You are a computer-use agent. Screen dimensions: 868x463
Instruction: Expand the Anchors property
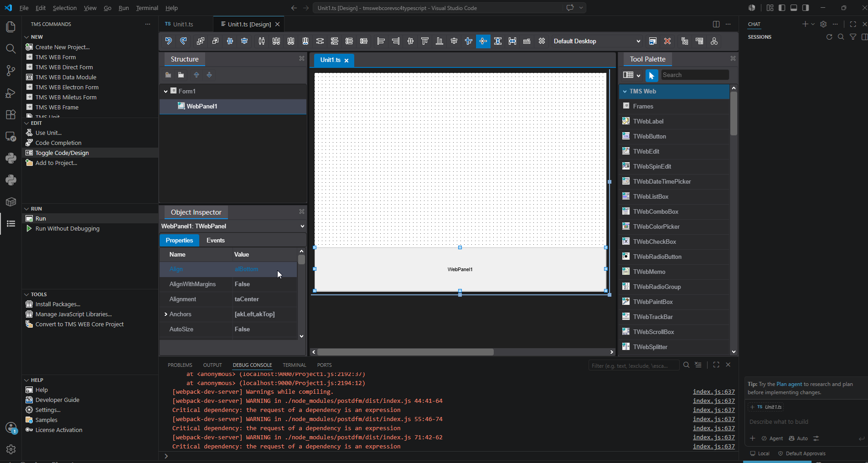click(165, 314)
